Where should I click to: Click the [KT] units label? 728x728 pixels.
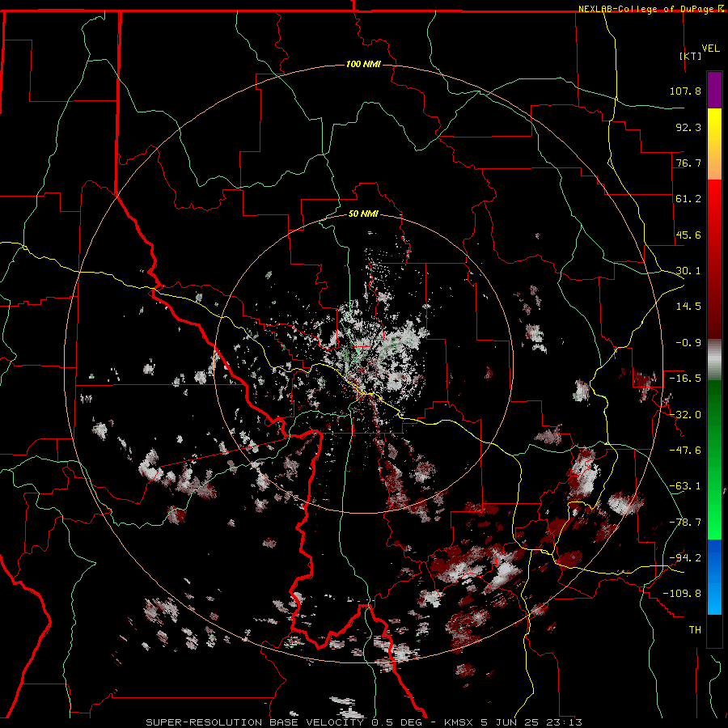coord(691,56)
